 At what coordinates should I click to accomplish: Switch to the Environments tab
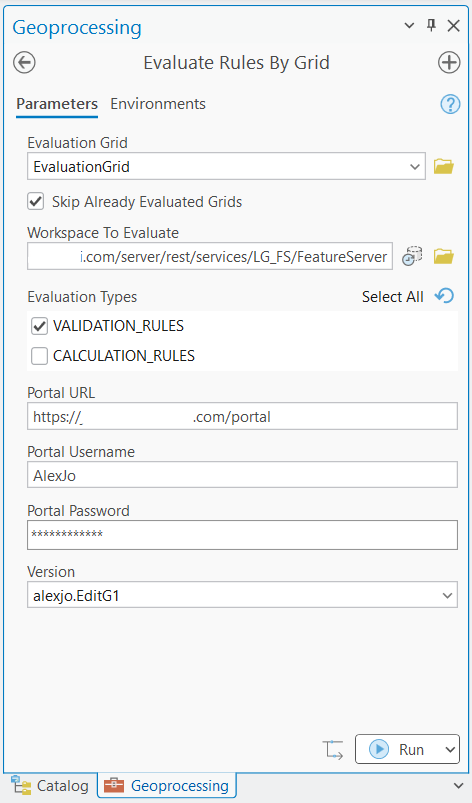pos(158,104)
